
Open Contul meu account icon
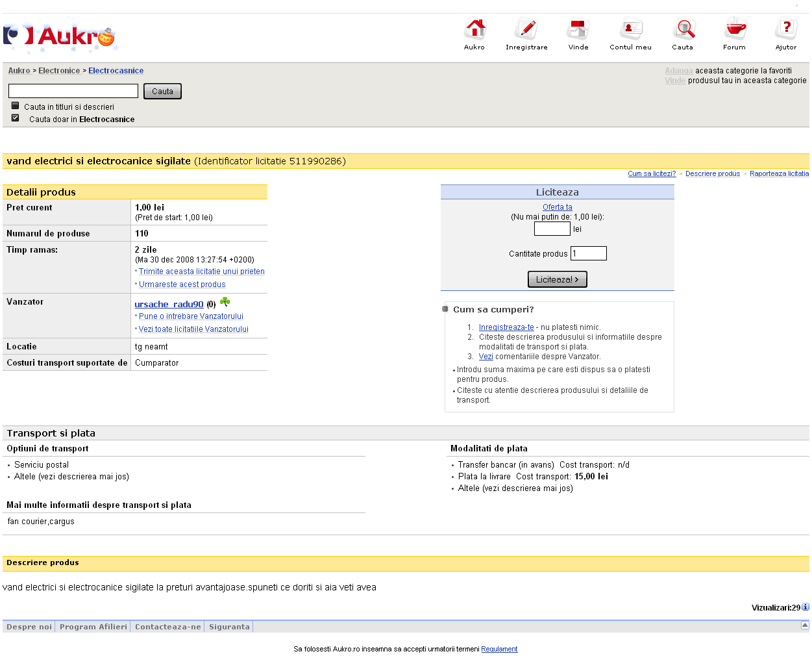click(630, 30)
